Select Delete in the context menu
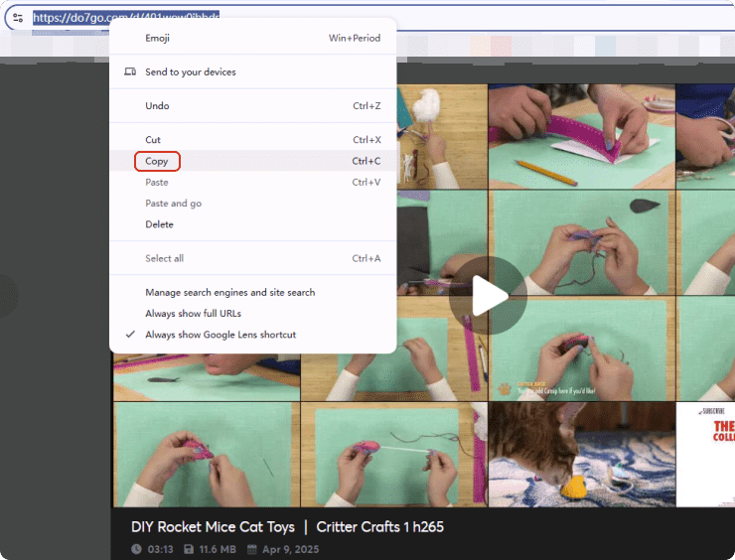This screenshot has height=560, width=735. (159, 224)
